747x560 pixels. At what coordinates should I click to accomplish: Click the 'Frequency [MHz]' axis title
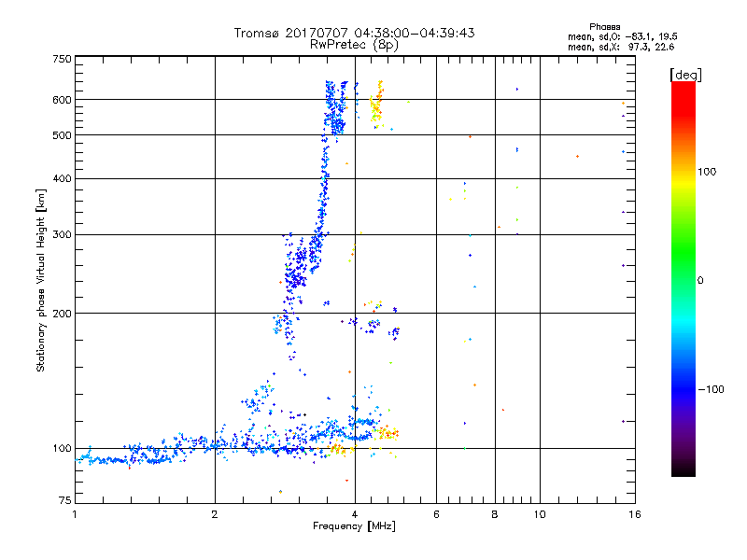[354, 526]
